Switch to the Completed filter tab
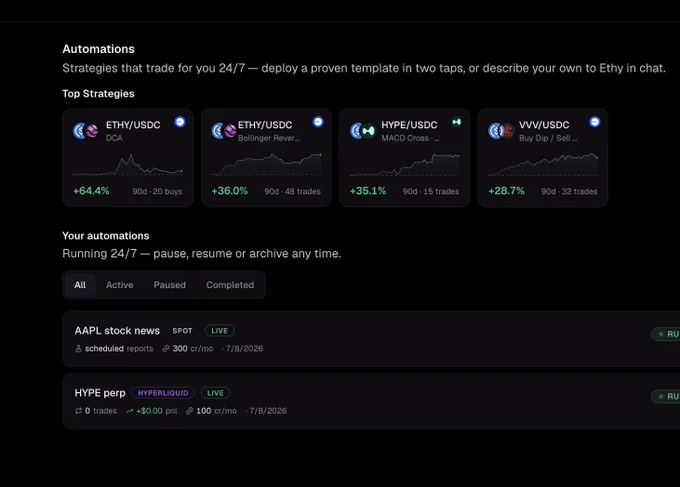Viewport: 680px width, 487px height. pyautogui.click(x=230, y=285)
